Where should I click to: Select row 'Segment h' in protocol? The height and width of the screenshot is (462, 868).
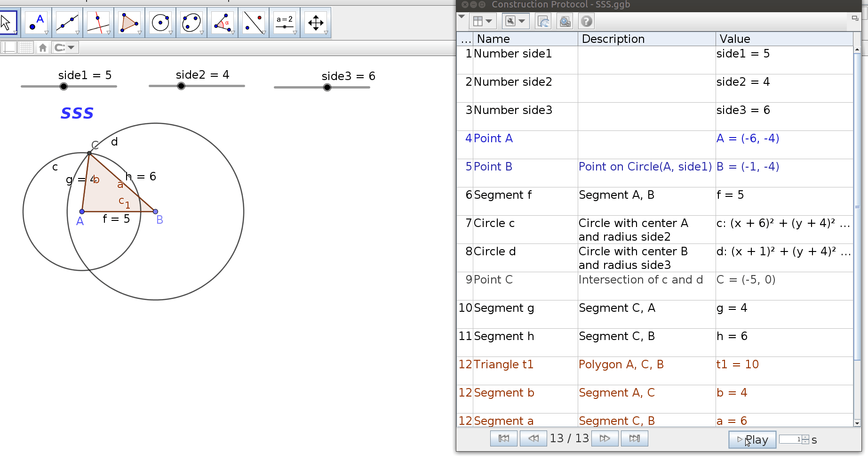click(x=655, y=342)
